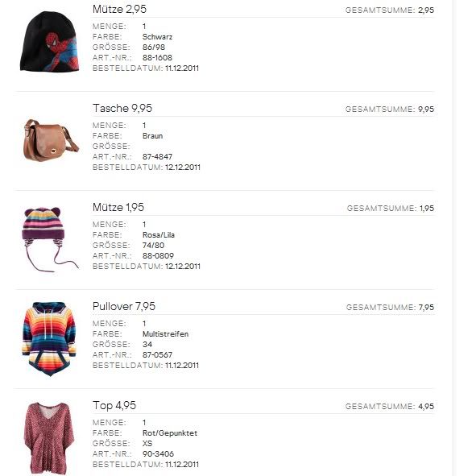Open the brown shoulder bag thumbnail

[51, 140]
